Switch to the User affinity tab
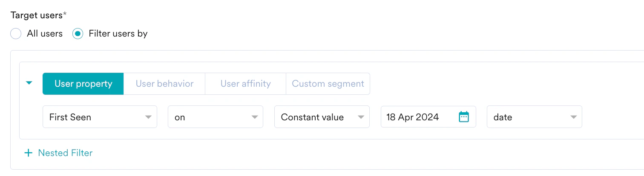The width and height of the screenshot is (644, 176). 245,84
